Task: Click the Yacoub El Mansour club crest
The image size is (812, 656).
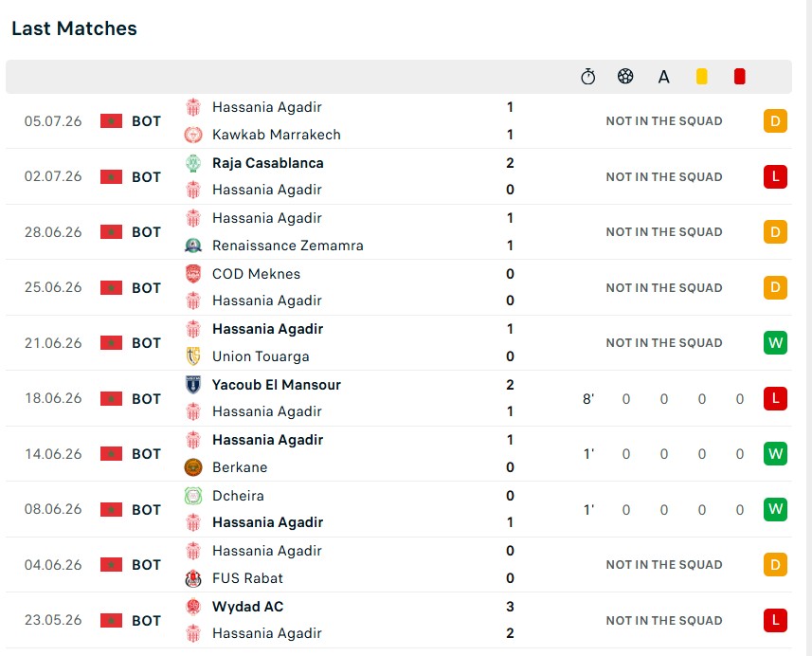Action: coord(193,385)
